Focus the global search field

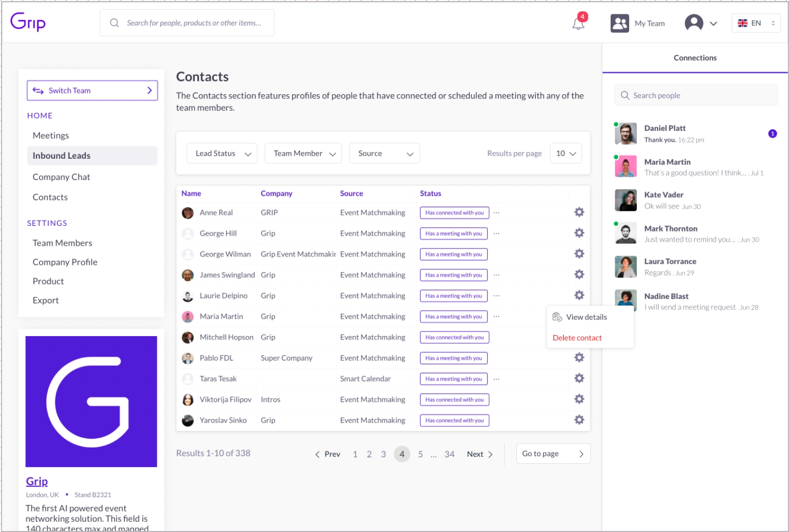[187, 23]
